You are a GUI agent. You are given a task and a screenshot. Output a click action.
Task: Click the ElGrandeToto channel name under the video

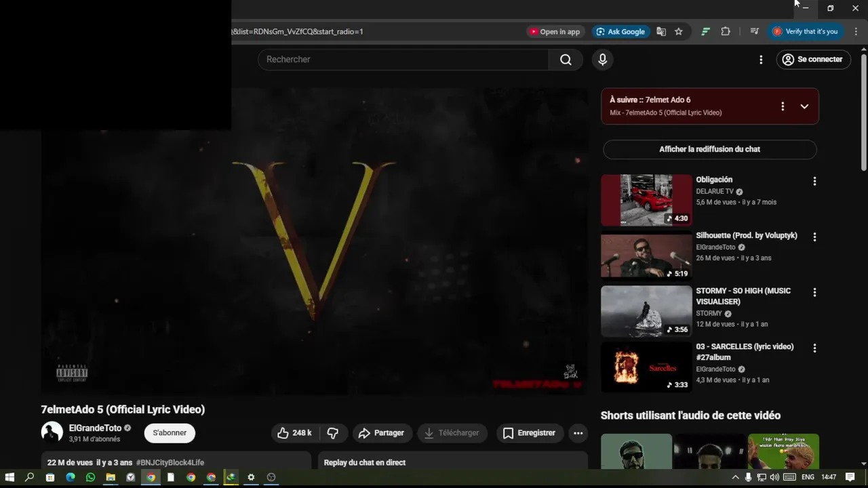(x=95, y=428)
